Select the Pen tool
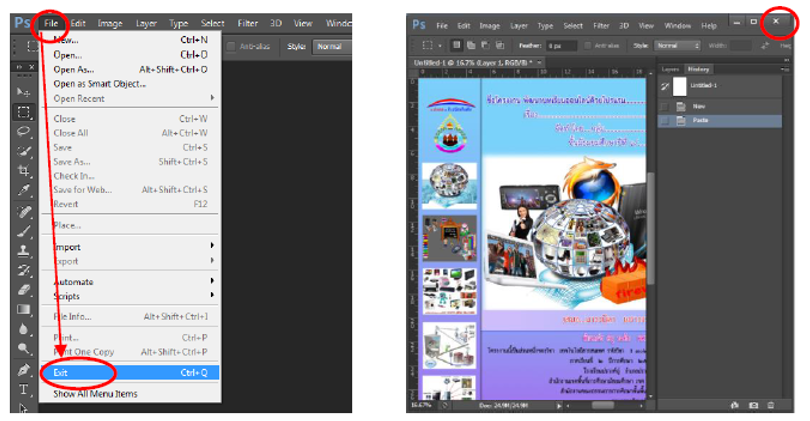Viewport: 810px width, 421px height. point(22,369)
